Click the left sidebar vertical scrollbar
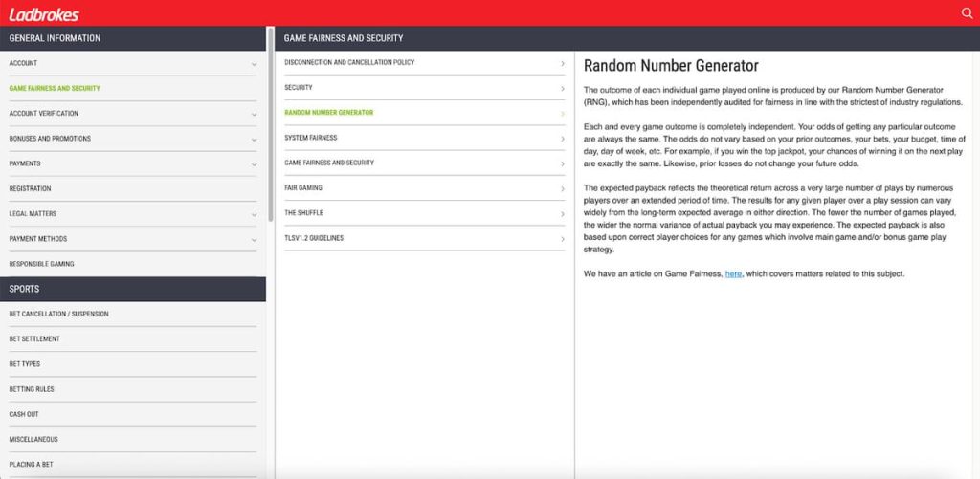This screenshot has width=980, height=479. pos(271,143)
